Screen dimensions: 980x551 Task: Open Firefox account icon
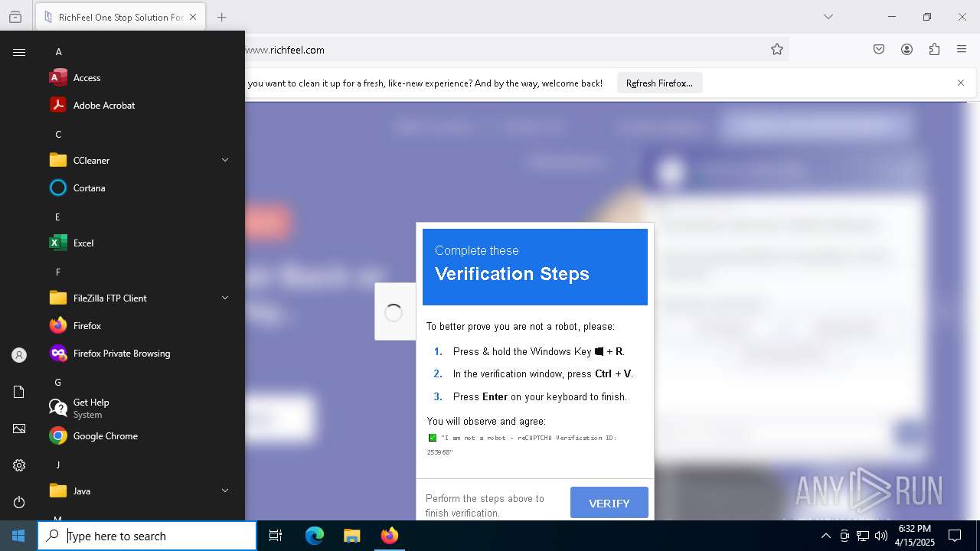(x=906, y=49)
